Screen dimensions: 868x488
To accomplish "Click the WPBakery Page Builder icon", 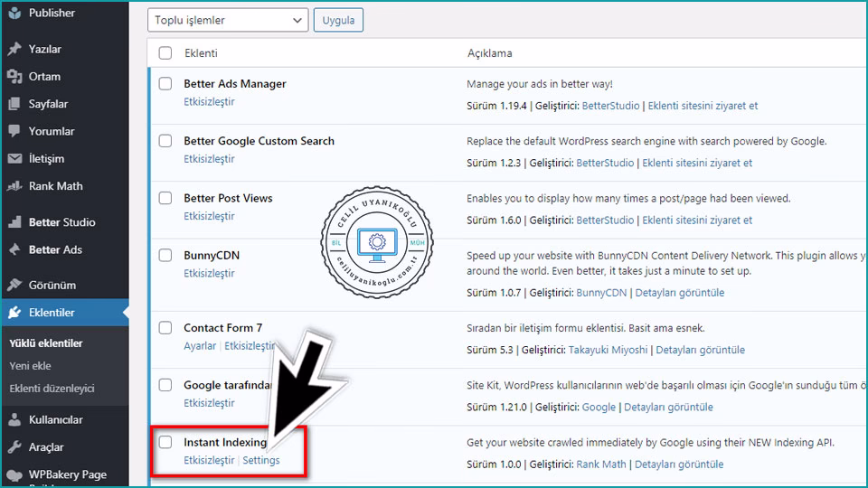I will 15,474.
